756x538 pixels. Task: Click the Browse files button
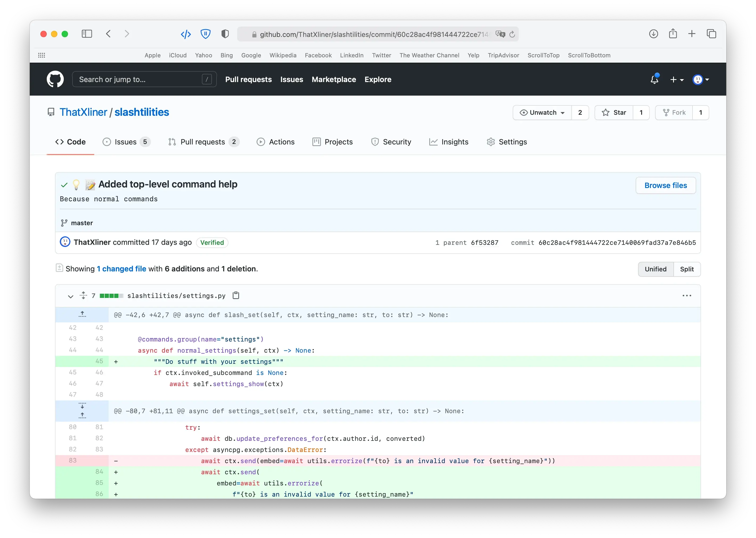[x=665, y=186]
